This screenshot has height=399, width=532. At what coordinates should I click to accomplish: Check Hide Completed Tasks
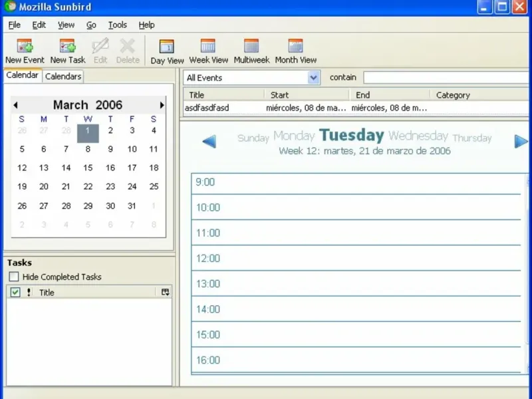click(x=14, y=277)
